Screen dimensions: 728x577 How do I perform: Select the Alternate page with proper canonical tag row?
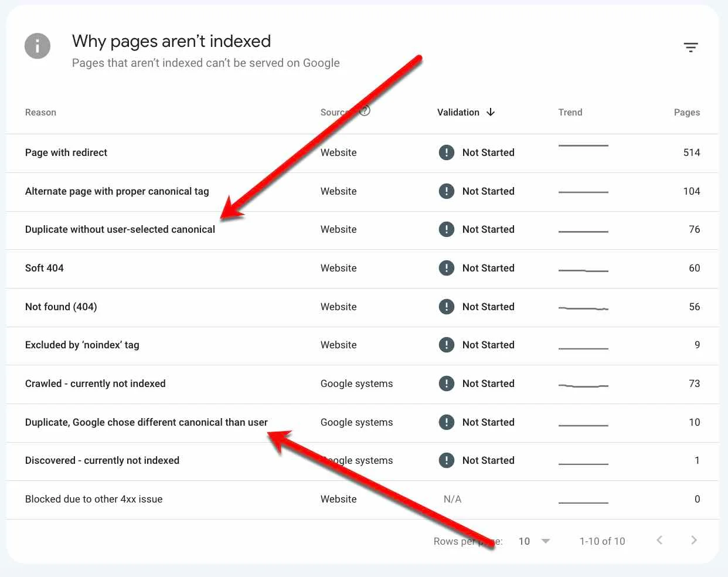(117, 191)
